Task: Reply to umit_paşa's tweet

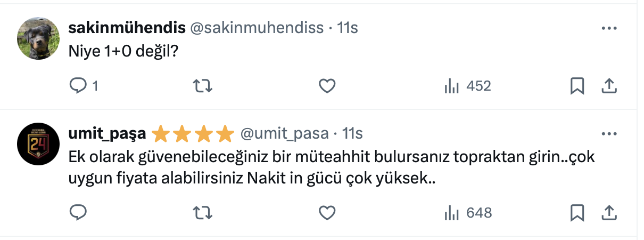Action: [78, 213]
